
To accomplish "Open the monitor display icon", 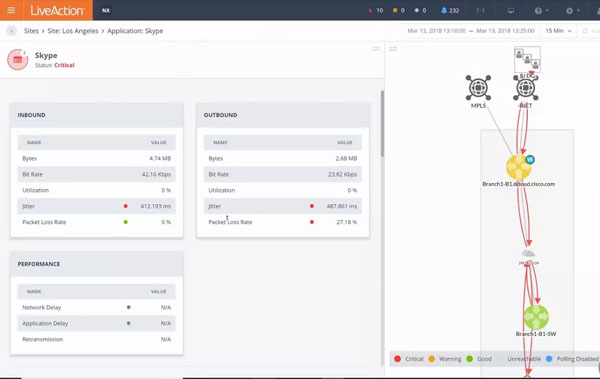I will (511, 11).
